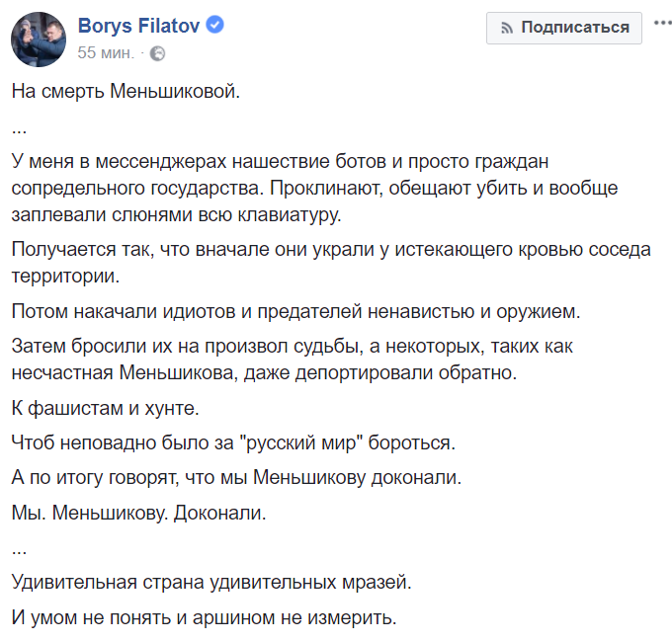
Task: Click the blue verified badge icon
Action: tap(215, 25)
